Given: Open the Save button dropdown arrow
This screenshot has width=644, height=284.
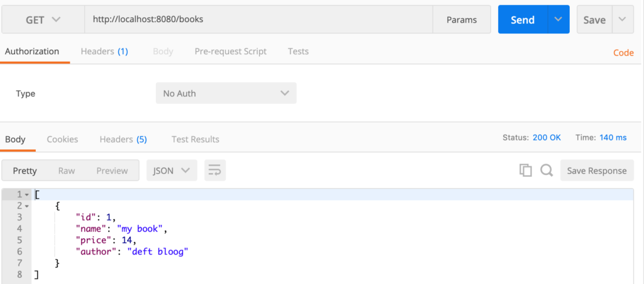Looking at the screenshot, I should point(622,20).
